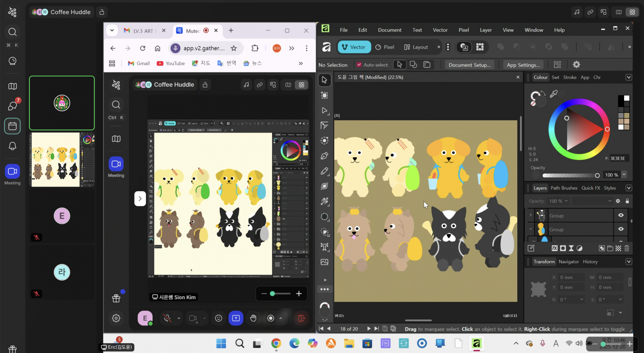Viewport: 644px width, 353px height.
Task: Open emoji reactions in Gather bar
Action: pyautogui.click(x=218, y=318)
